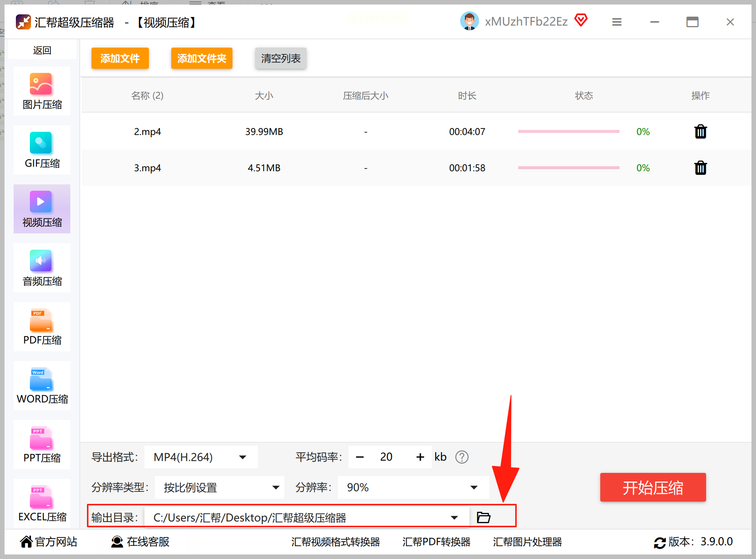The image size is (756, 559).
Task: Open 音频压缩 audio compression
Action: 42,268
